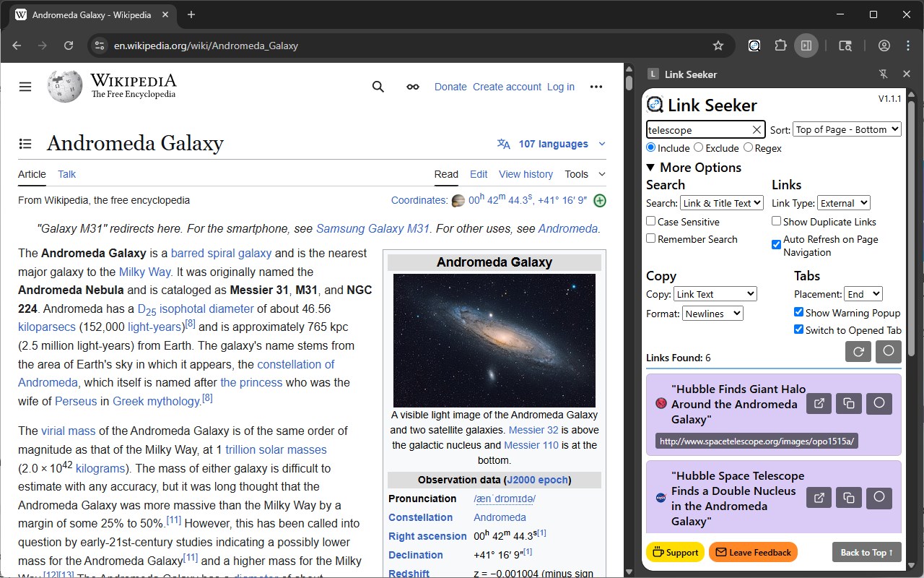924x578 pixels.
Task: Open the Copy type dropdown
Action: (715, 294)
